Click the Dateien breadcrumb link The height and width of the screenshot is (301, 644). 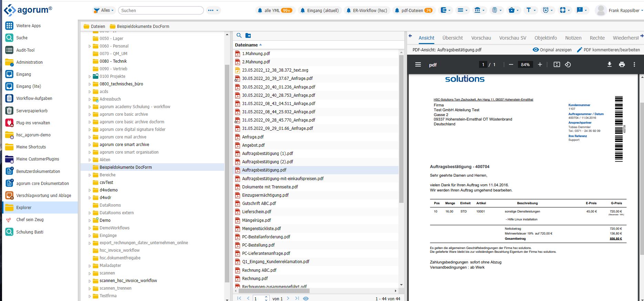coord(98,26)
